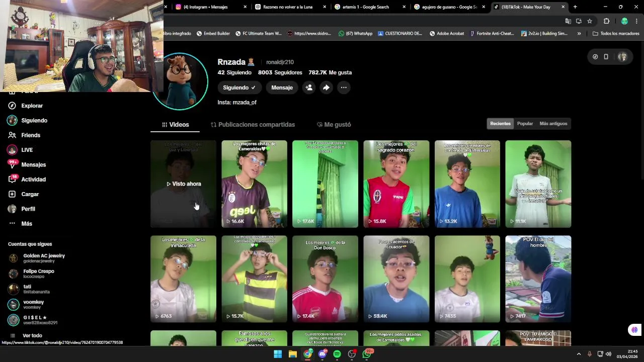Click the install app icon in address bar
This screenshot has width=644, height=362.
(x=579, y=21)
